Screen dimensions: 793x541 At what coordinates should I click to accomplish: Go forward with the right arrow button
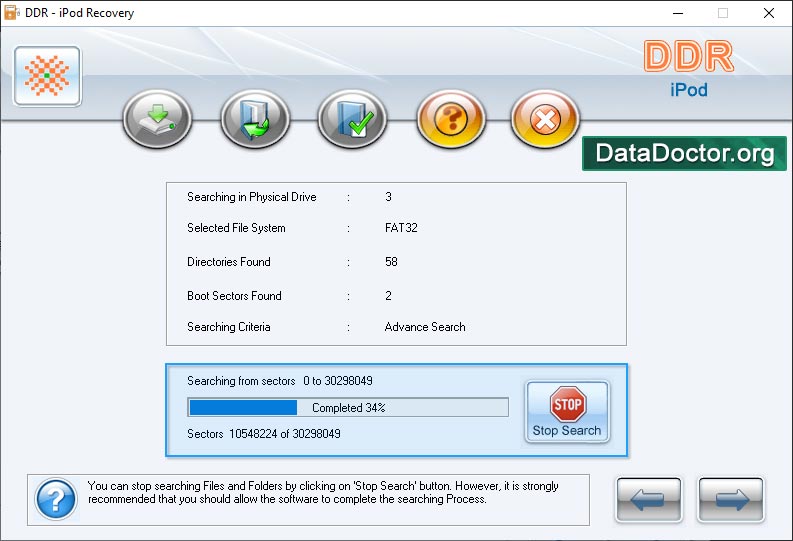[731, 500]
